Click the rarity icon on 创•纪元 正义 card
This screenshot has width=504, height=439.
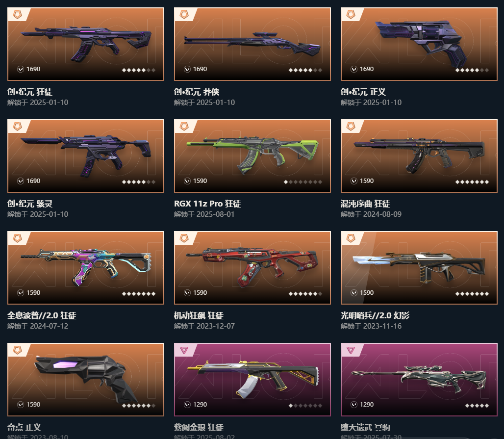click(351, 15)
